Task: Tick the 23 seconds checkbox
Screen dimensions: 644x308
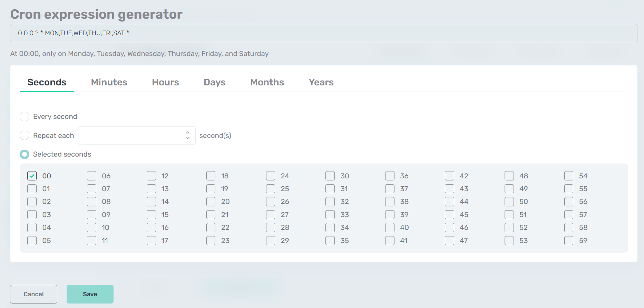Action: click(x=211, y=241)
